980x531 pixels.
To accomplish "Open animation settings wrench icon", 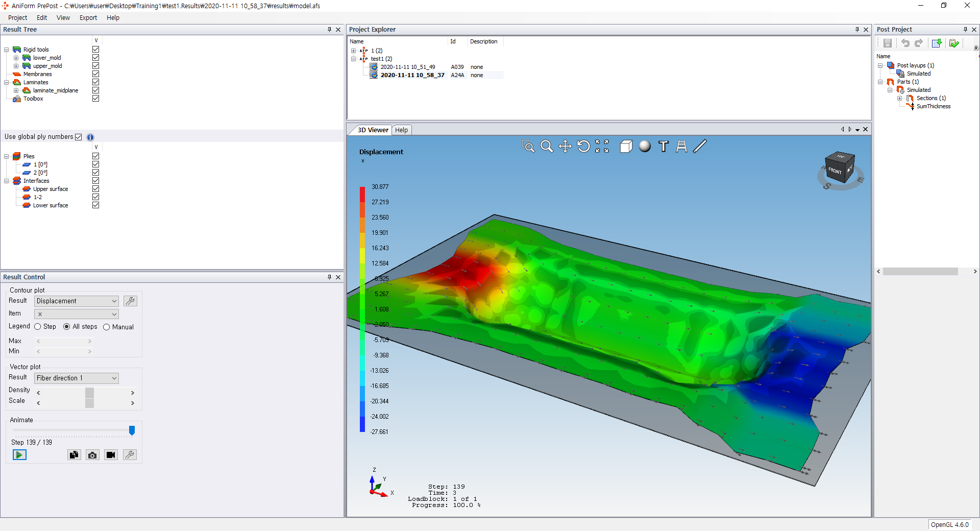I will pos(130,455).
